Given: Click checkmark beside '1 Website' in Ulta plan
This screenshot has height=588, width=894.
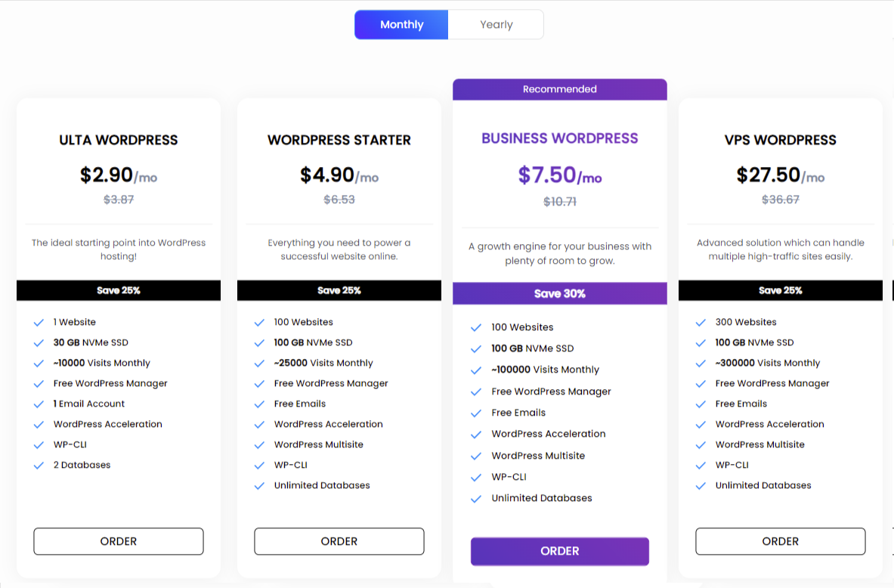Looking at the screenshot, I should tap(39, 323).
